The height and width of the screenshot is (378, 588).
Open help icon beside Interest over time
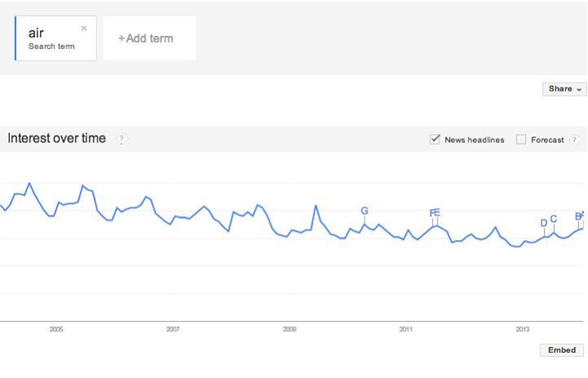coord(122,140)
